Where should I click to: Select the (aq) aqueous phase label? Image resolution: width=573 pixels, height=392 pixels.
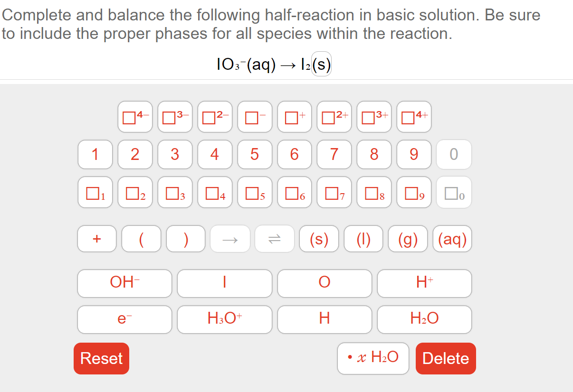point(452,239)
